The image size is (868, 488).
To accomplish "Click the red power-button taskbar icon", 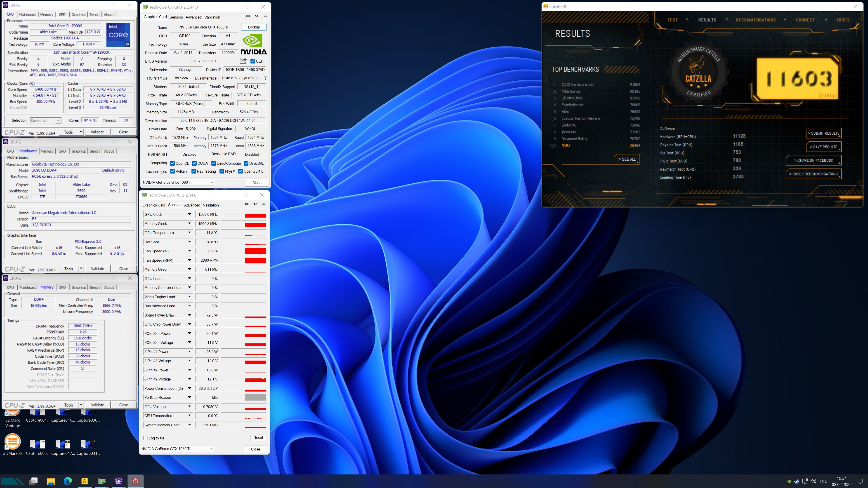I will [135, 481].
